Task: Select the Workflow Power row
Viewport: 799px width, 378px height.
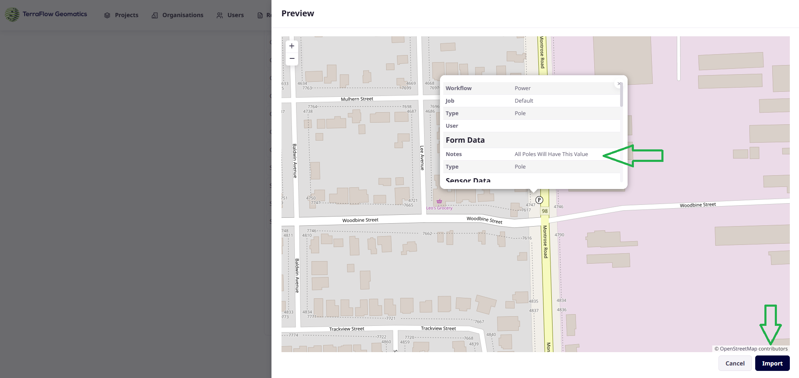Action: tap(531, 88)
